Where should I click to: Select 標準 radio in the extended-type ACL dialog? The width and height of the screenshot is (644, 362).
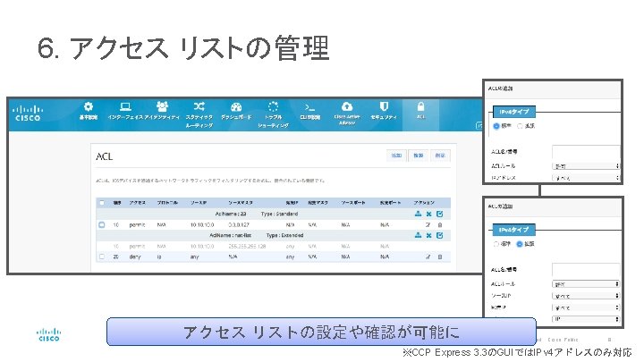(496, 244)
